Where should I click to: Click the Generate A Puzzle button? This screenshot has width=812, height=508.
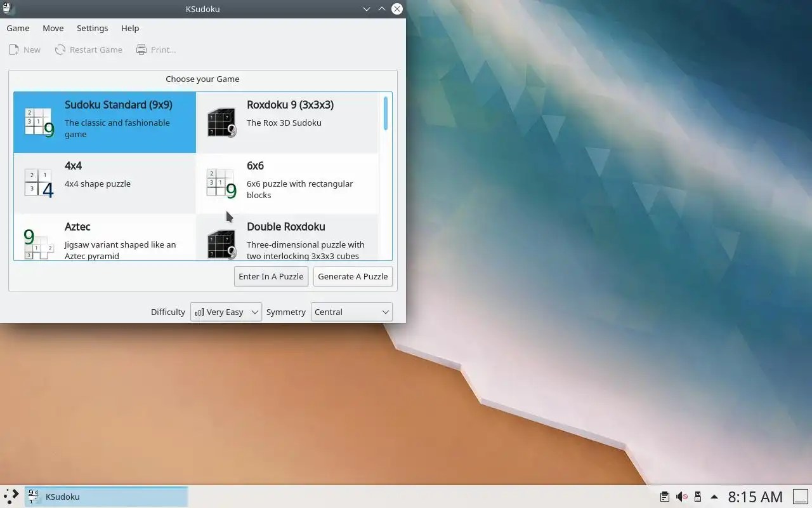[353, 276]
